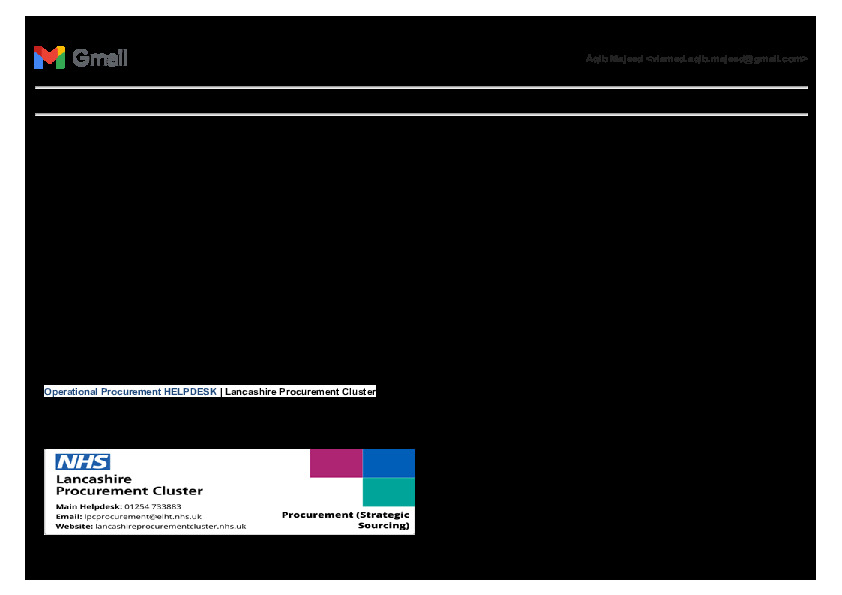Viewport: 842px width, 595px height.
Task: Click the "Website:" label in signature
Action: tap(74, 526)
